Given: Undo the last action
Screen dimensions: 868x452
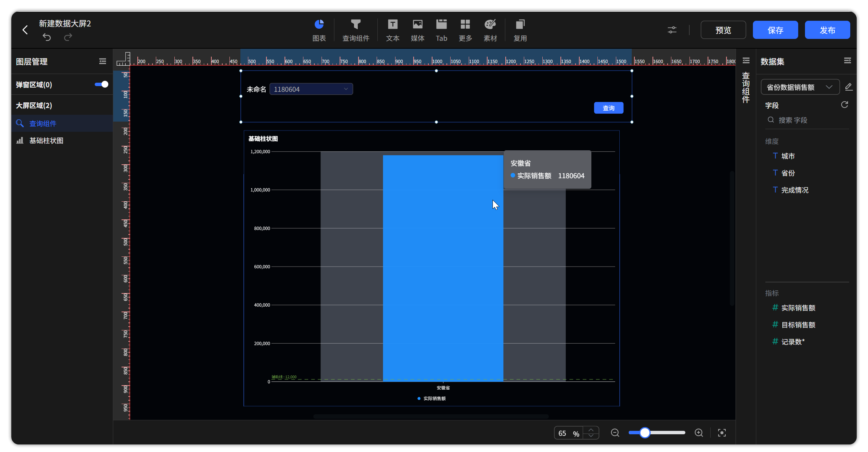Looking at the screenshot, I should click(x=47, y=37).
